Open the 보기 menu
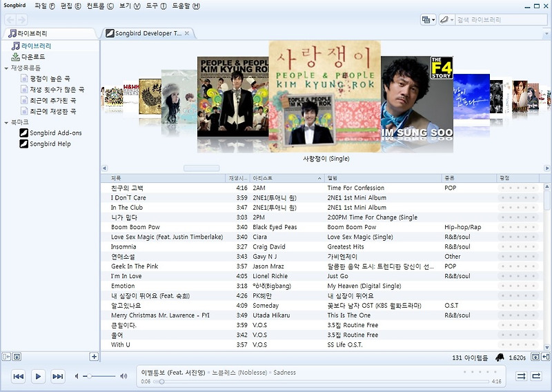552x392 pixels. pos(130,6)
